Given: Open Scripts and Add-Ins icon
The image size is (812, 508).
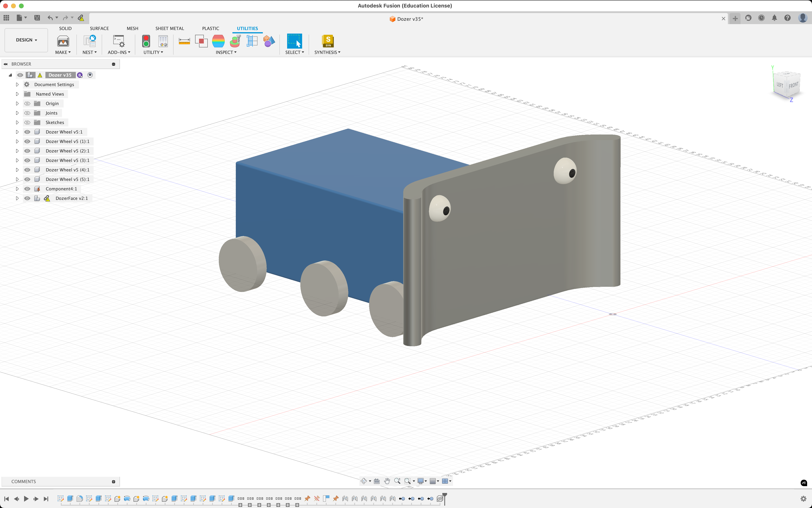Looking at the screenshot, I should [x=118, y=41].
